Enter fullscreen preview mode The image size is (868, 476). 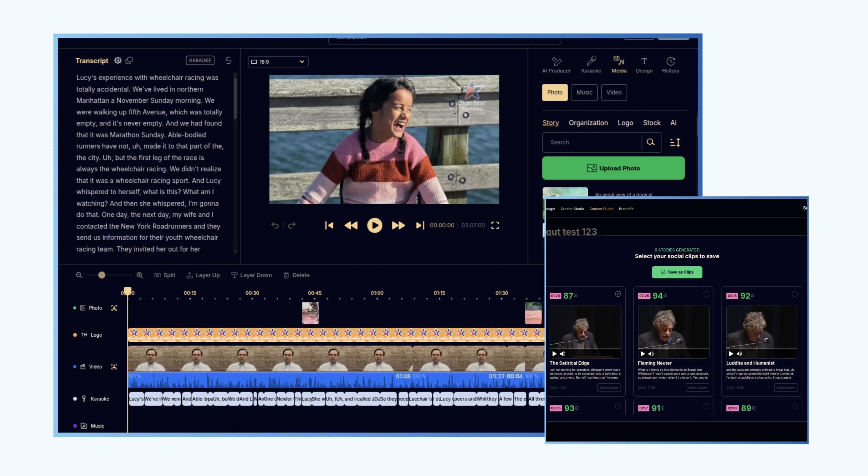pos(495,225)
